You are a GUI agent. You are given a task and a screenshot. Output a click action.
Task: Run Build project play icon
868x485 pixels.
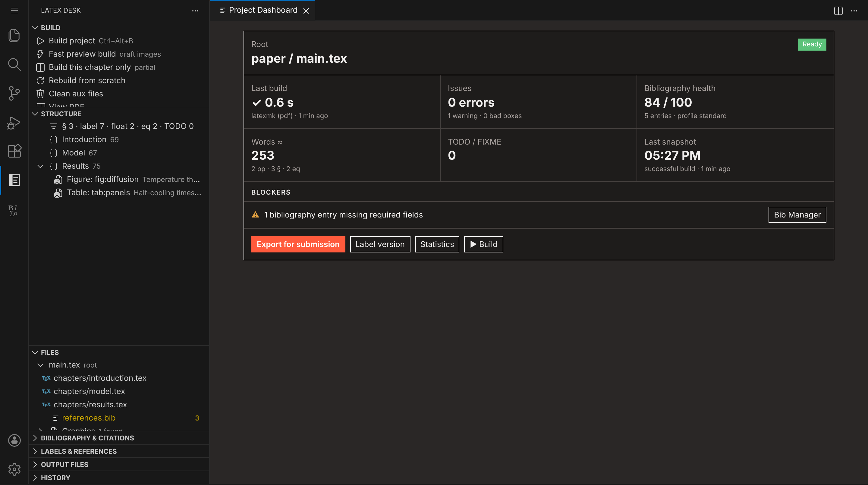tap(40, 41)
